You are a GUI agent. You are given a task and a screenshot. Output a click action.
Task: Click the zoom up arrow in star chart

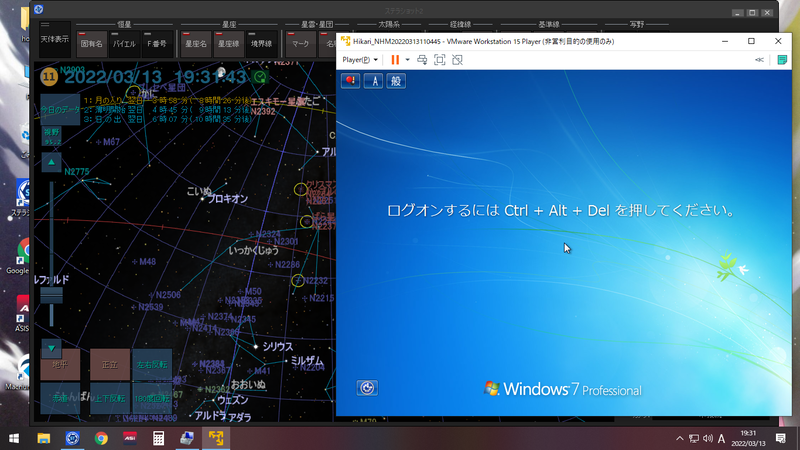click(x=51, y=162)
